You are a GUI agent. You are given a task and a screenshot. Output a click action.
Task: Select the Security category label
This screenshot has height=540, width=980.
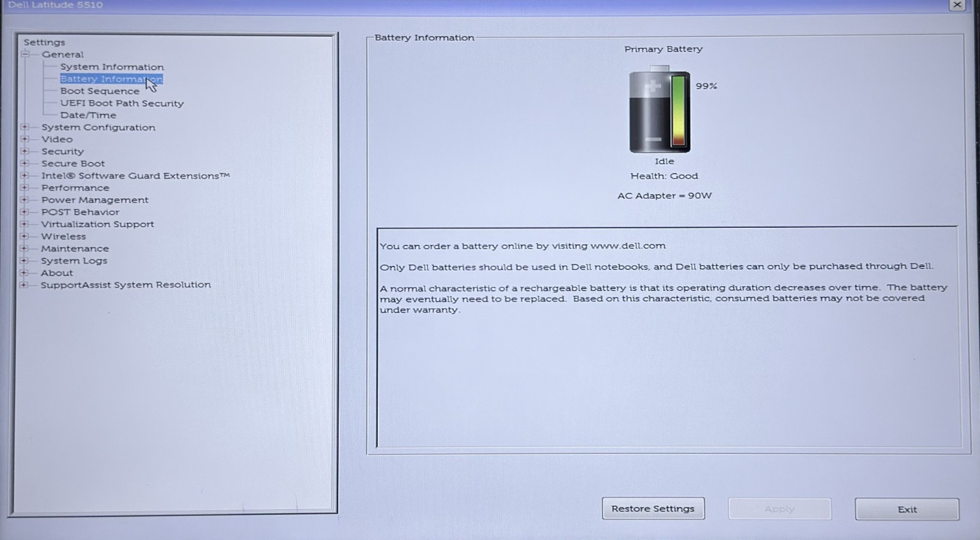[x=62, y=151]
